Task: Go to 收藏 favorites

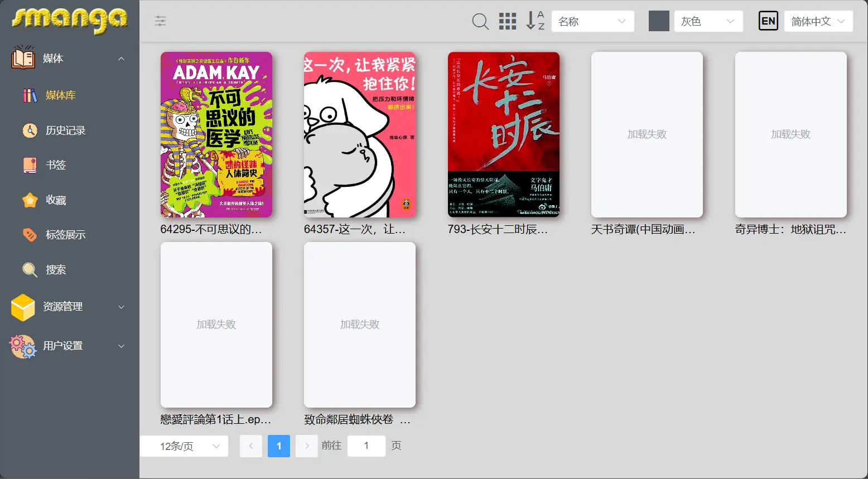Action: (x=56, y=200)
